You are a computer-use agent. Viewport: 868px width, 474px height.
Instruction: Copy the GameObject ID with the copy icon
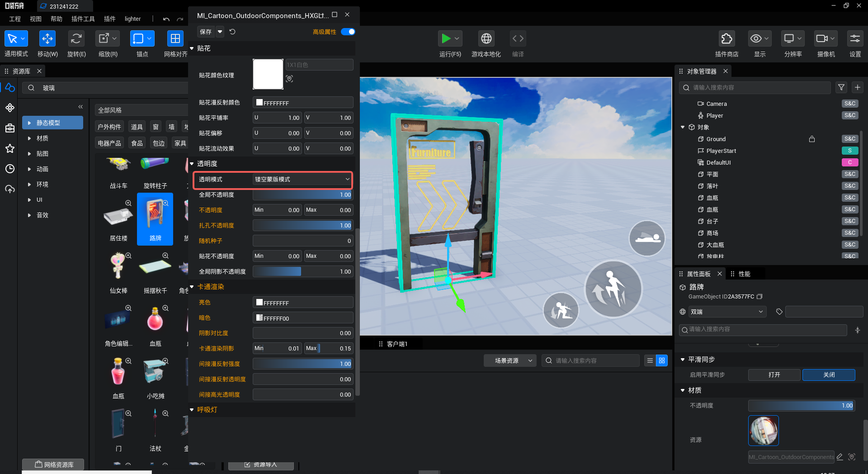pos(759,297)
